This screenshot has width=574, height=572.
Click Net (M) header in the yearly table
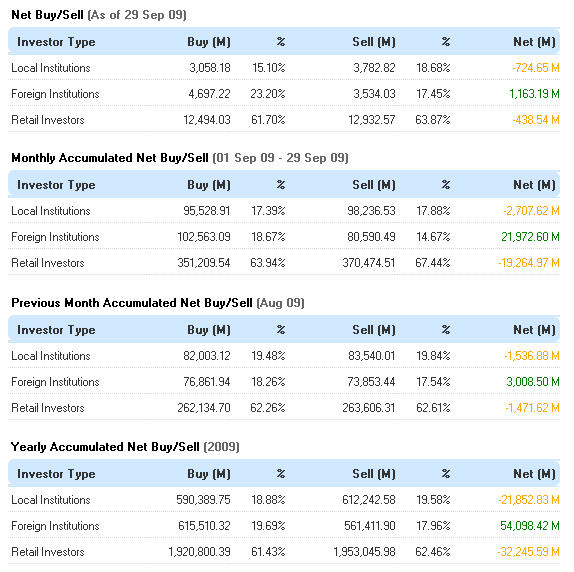(534, 474)
